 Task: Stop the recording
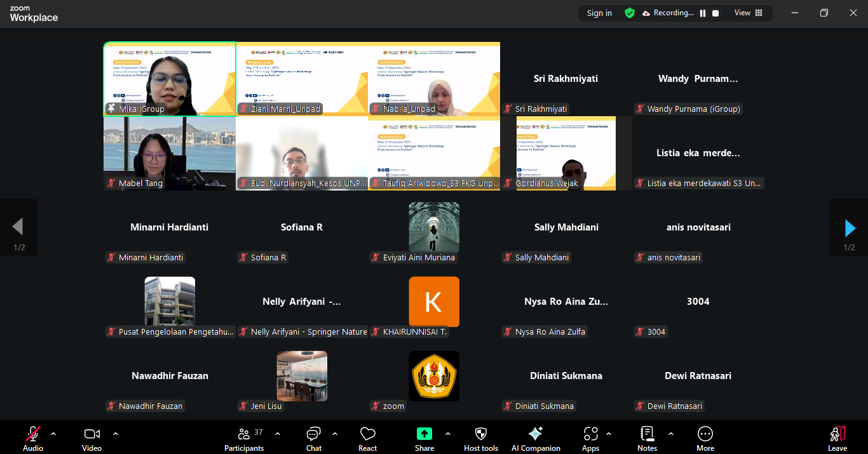[715, 13]
